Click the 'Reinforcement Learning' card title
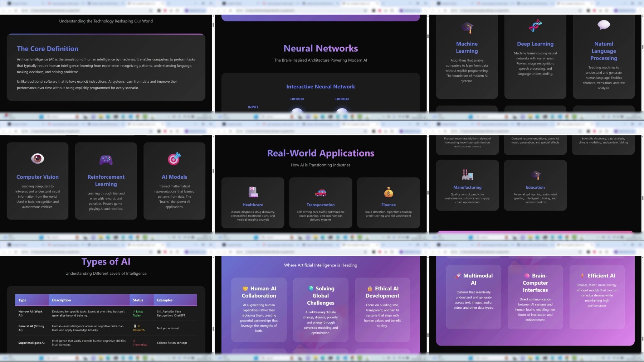 tap(106, 180)
